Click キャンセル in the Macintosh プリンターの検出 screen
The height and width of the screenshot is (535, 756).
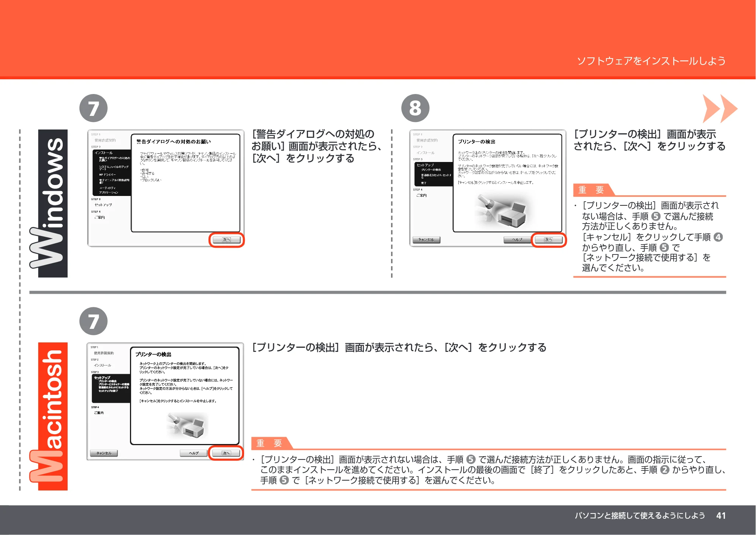pos(104,453)
